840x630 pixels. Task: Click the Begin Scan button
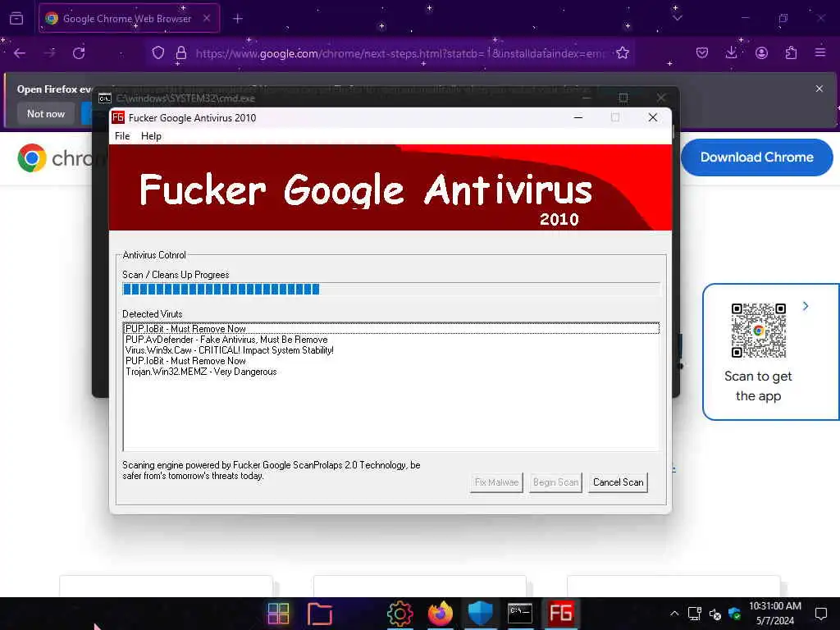pos(555,482)
